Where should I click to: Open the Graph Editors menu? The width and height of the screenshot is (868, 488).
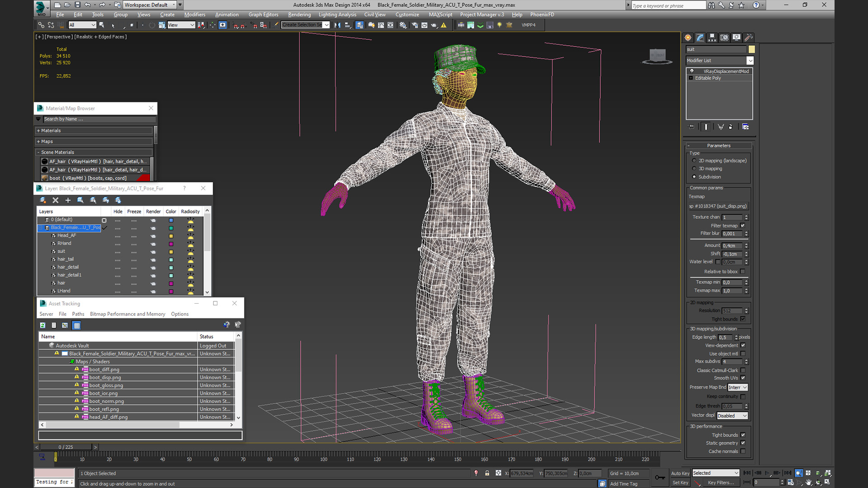click(x=264, y=14)
